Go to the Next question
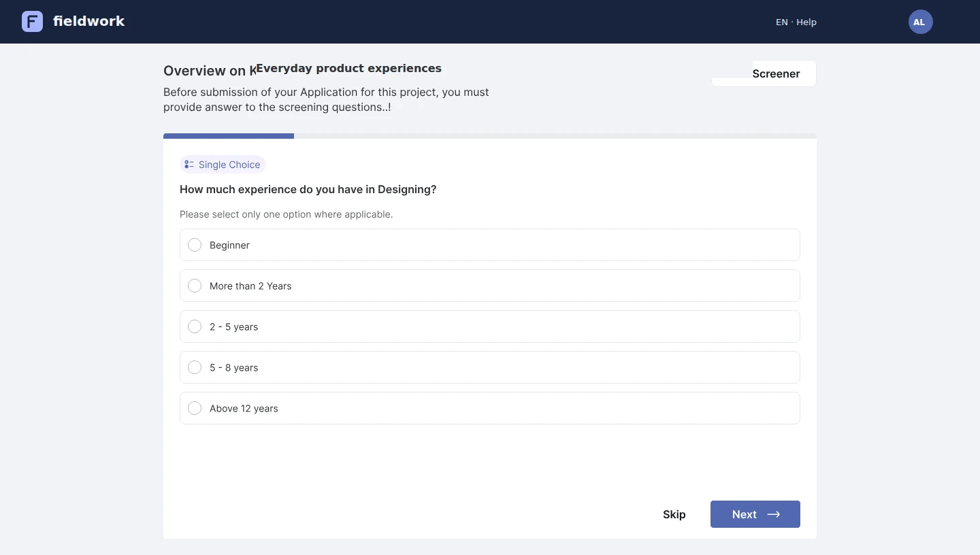 pos(755,514)
